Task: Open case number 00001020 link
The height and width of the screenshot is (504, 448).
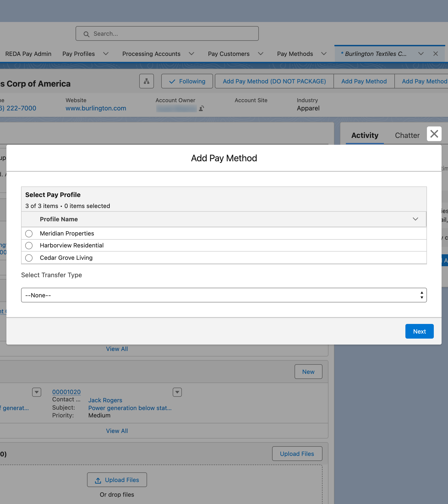Action: click(x=66, y=392)
